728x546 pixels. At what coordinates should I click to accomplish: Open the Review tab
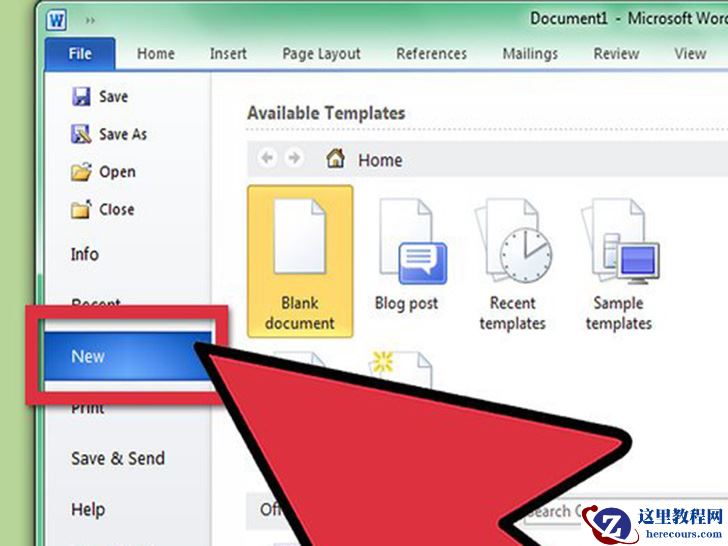click(x=616, y=54)
